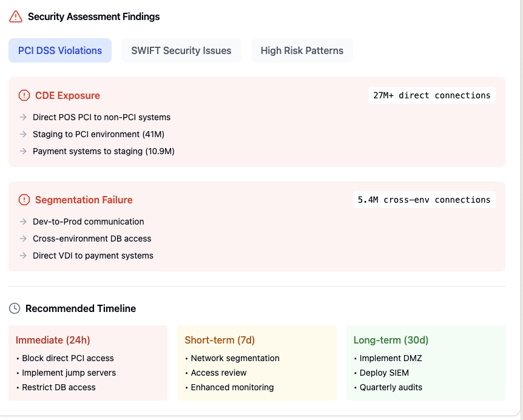This screenshot has height=420, width=523.
Task: Select the Immediate (24h) timeline card heading
Action: pyautogui.click(x=53, y=340)
